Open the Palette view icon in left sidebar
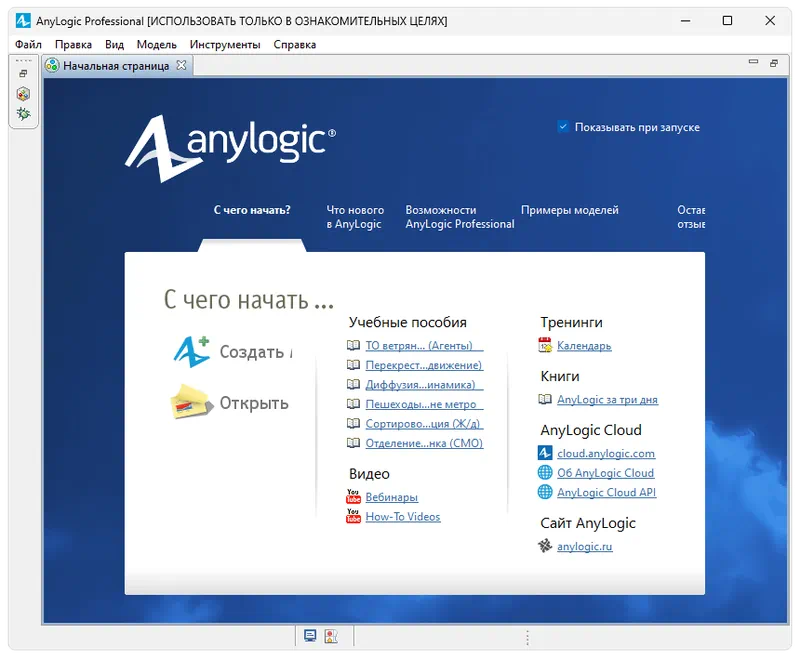 (x=23, y=94)
